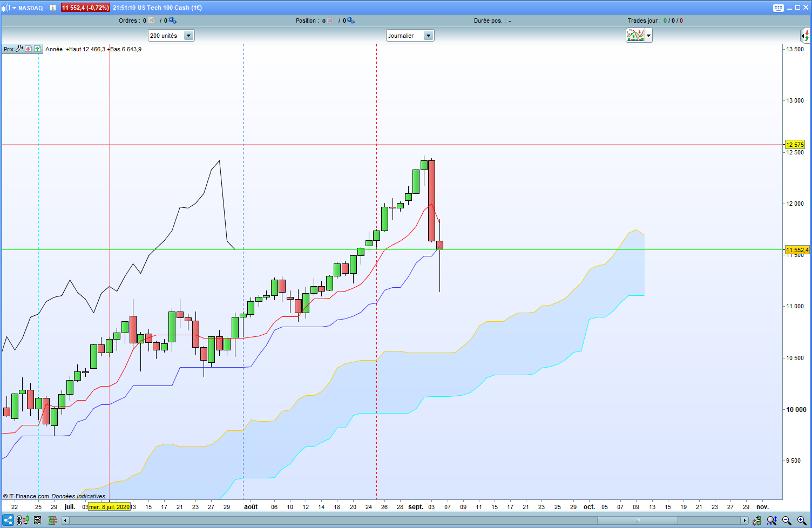Click the 13 000 price axis label
This screenshot has height=528, width=812.
(x=795, y=100)
